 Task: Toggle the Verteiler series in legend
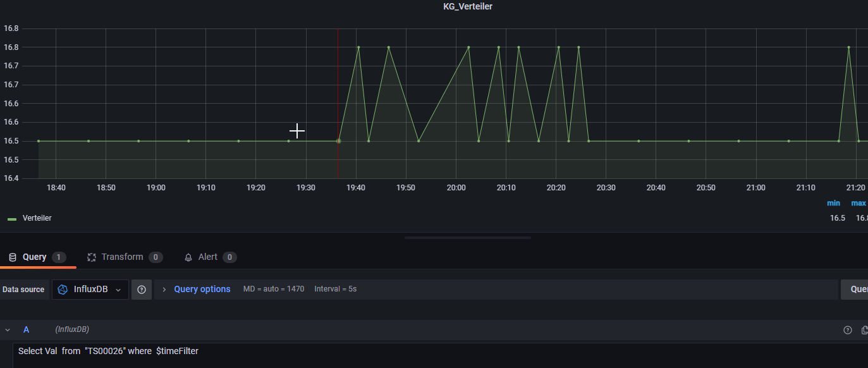pyautogui.click(x=37, y=218)
